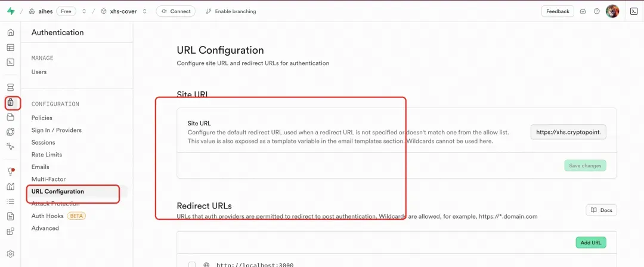Click the Help question mark icon
Screen dimensions: 644x267
(597, 11)
